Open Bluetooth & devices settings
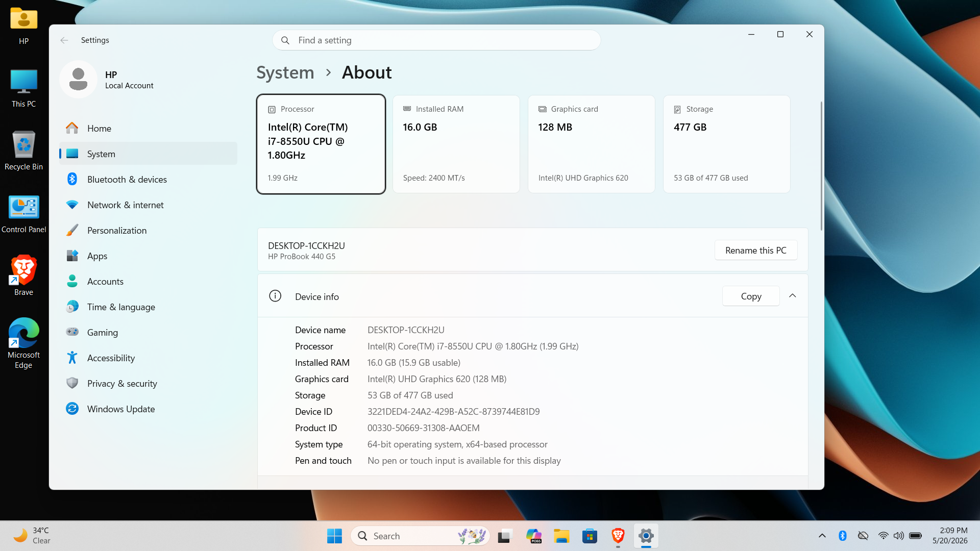 148,180
